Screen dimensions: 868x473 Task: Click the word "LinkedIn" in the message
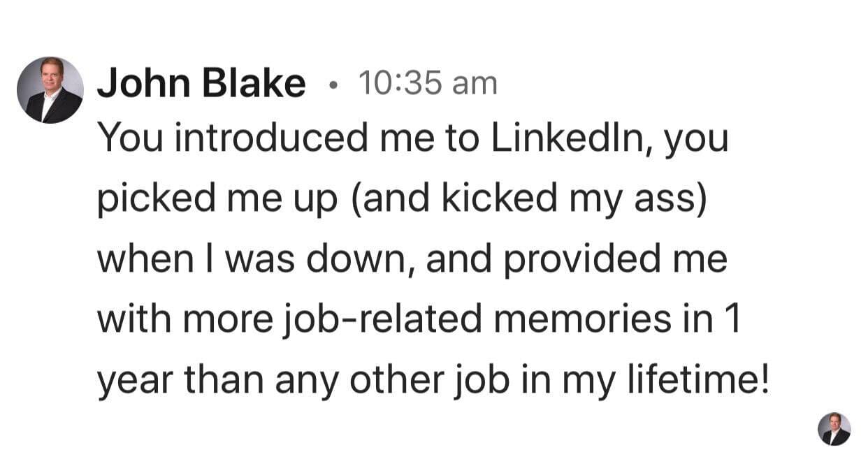[569, 138]
